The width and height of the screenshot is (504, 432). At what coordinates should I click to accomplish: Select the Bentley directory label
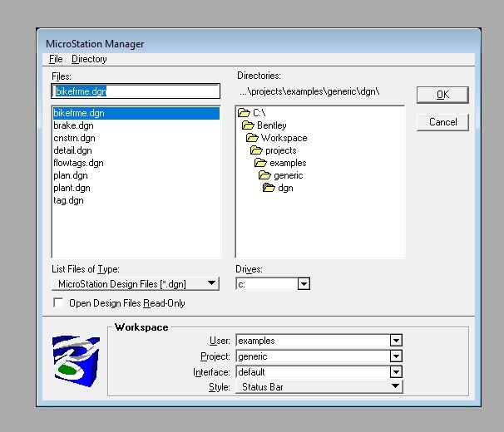[x=272, y=125]
